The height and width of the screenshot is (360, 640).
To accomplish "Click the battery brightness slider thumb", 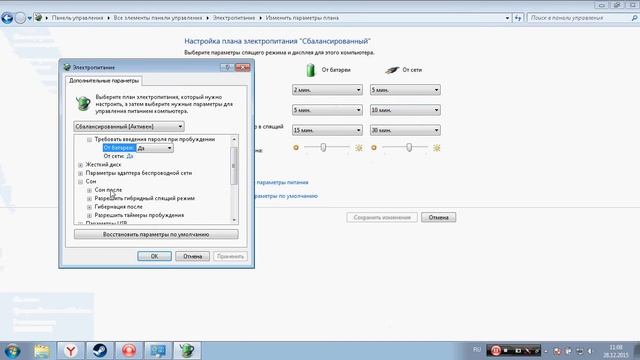I will [x=323, y=147].
